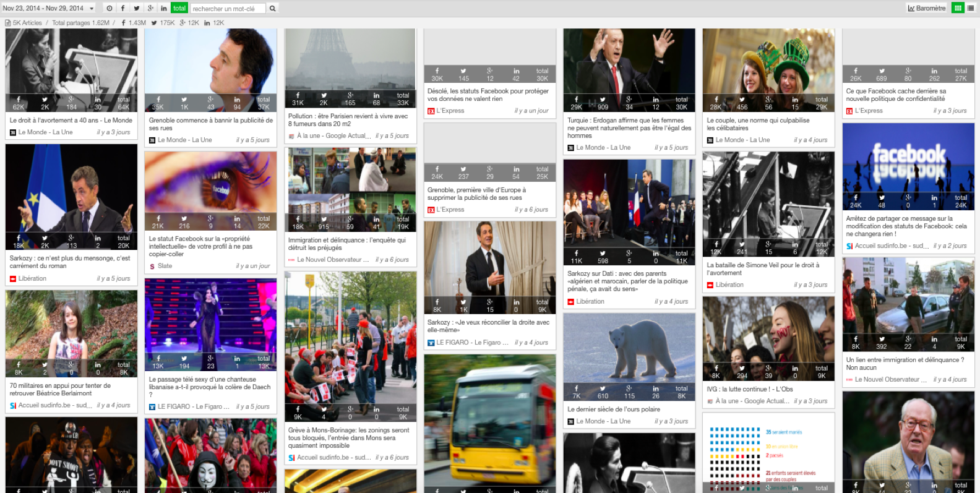This screenshot has height=493, width=980.
Task: Click the sudinfo icon under the '70 militaires' article
Action: tap(13, 406)
